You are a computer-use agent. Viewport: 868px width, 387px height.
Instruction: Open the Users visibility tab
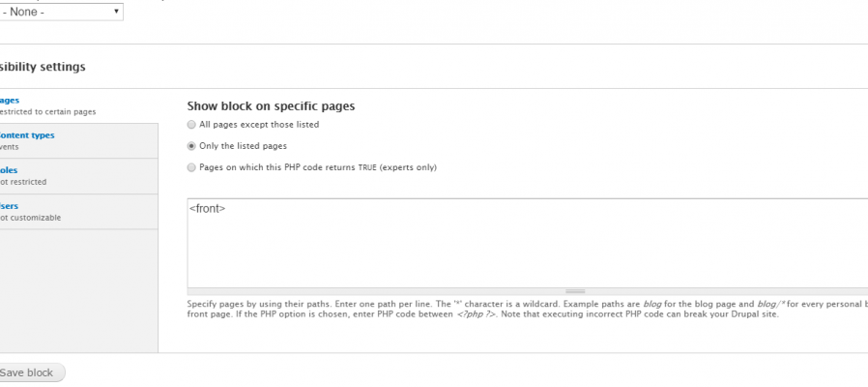9,206
